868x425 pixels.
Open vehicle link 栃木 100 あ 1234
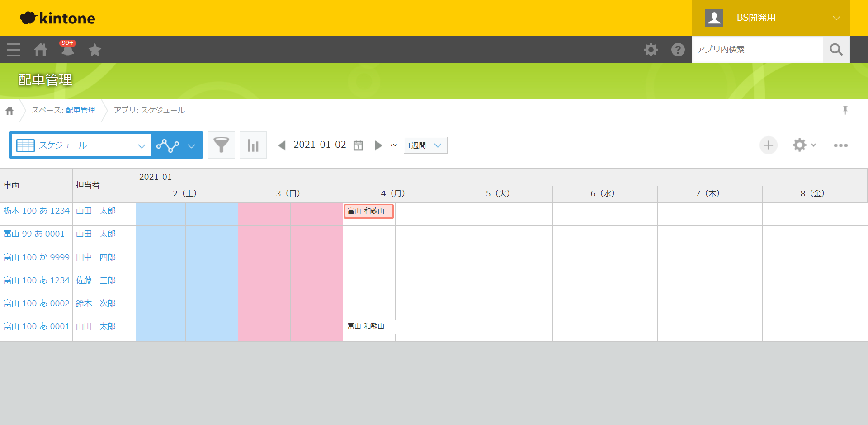tap(37, 211)
